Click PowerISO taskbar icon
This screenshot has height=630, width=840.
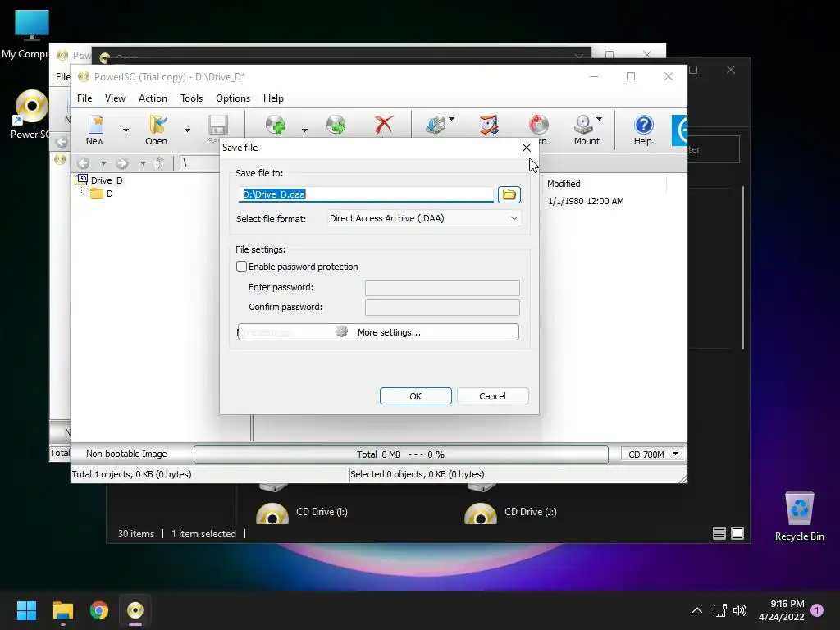(135, 610)
